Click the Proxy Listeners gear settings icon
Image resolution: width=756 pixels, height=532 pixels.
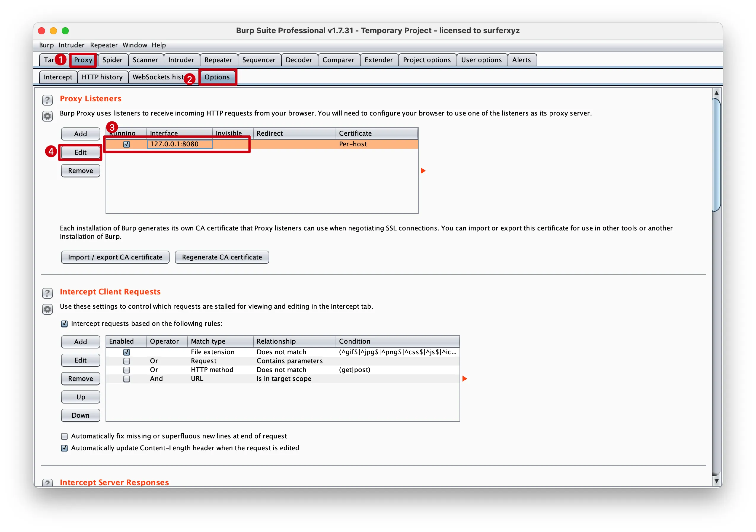pyautogui.click(x=47, y=116)
